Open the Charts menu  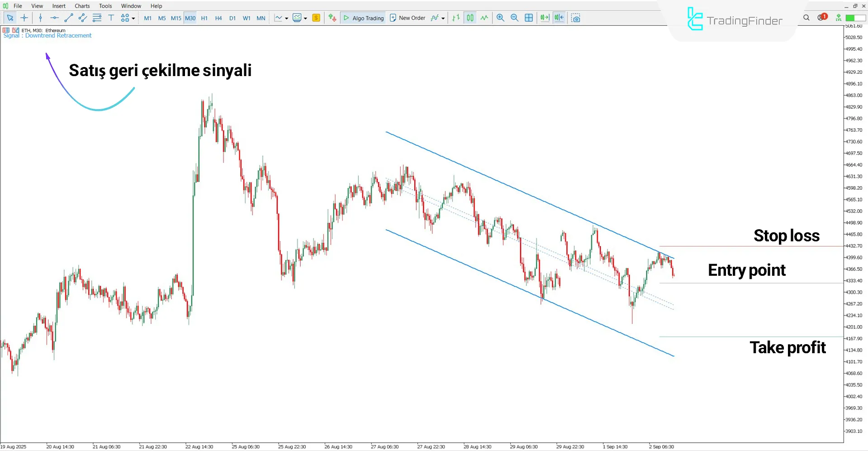(x=82, y=5)
